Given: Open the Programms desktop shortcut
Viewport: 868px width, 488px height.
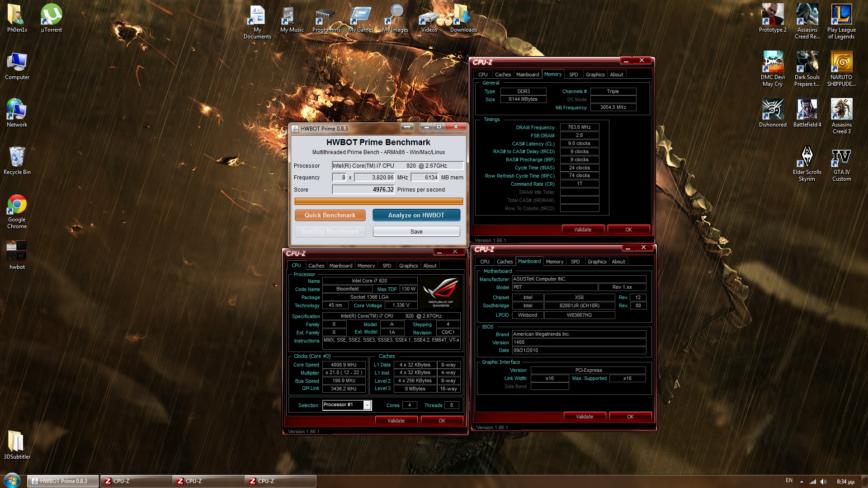Looking at the screenshot, I should pyautogui.click(x=326, y=18).
